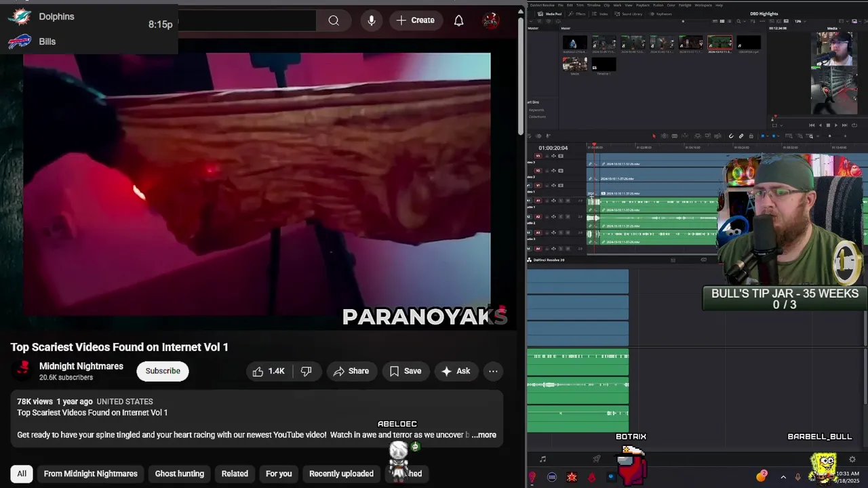868x488 pixels.
Task: Mute audio track A1 with M button
Action: pos(568,201)
